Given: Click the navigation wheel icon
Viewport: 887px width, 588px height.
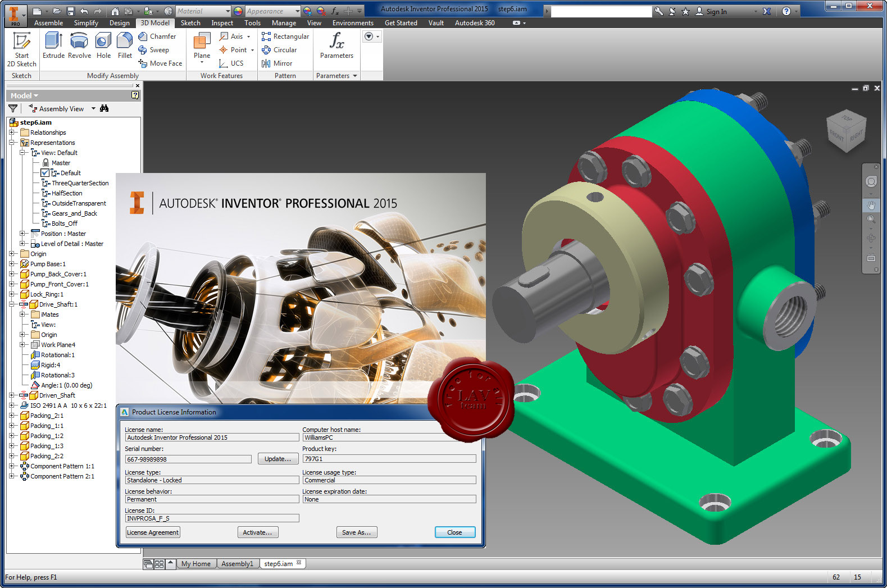Looking at the screenshot, I should click(x=871, y=181).
